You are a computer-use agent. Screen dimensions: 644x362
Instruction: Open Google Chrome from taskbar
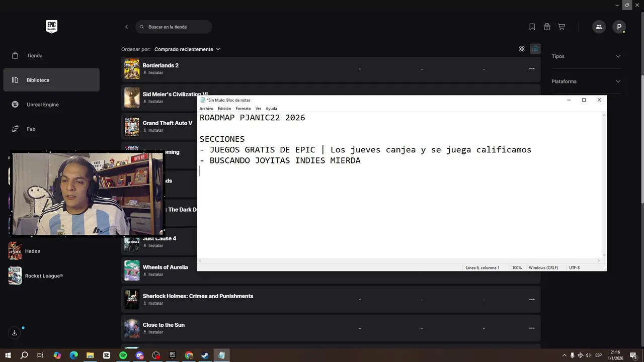(189, 355)
